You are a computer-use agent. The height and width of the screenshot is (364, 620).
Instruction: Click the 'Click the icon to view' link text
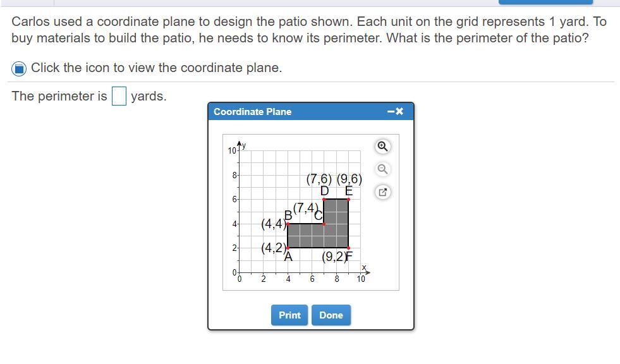[156, 68]
